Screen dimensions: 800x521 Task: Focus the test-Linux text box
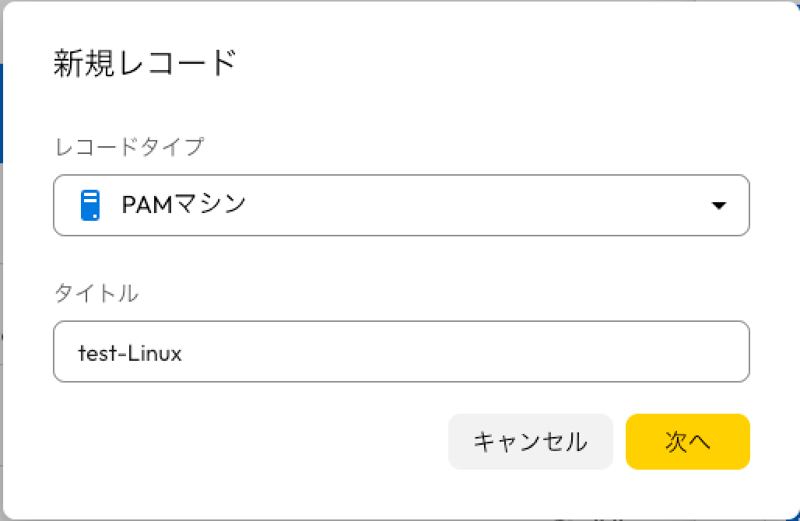[x=400, y=352]
